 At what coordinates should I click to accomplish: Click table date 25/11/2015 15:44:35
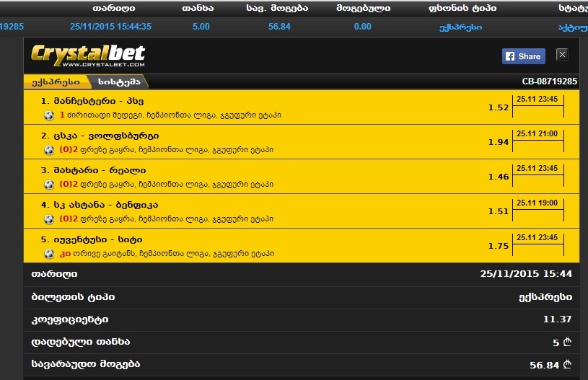pos(110,27)
